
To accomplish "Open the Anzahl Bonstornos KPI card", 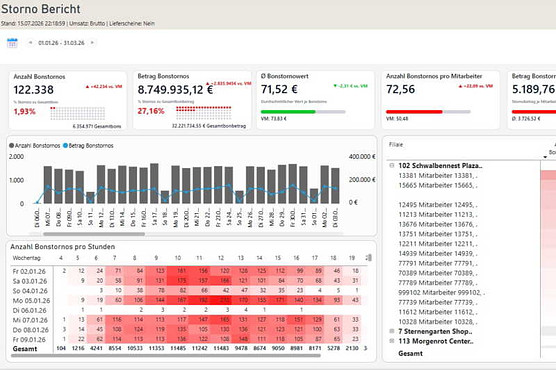I will [x=68, y=100].
